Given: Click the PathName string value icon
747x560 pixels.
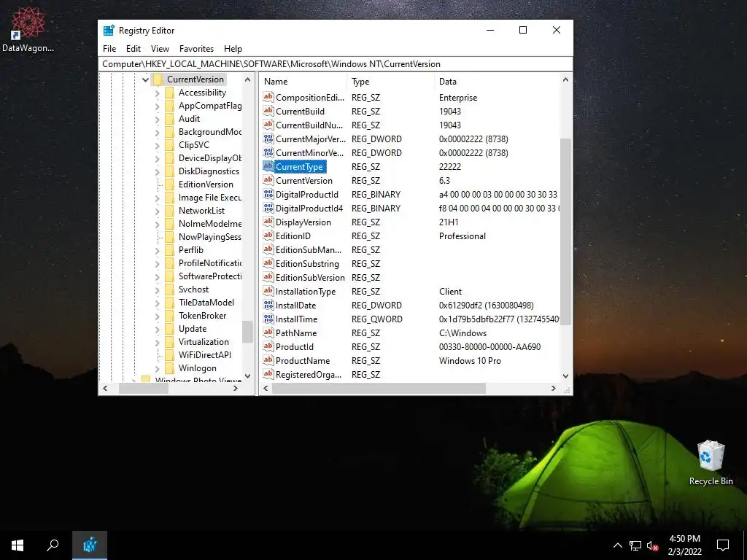Looking at the screenshot, I should click(x=268, y=332).
